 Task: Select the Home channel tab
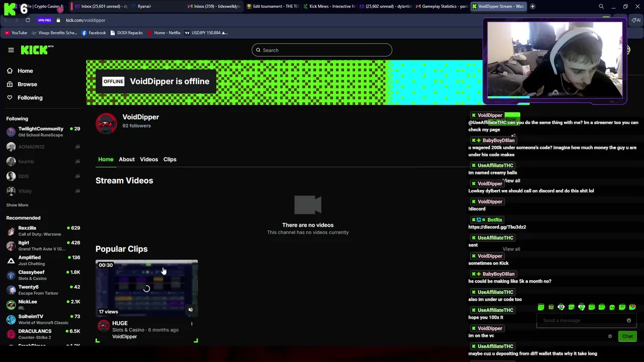point(106,159)
